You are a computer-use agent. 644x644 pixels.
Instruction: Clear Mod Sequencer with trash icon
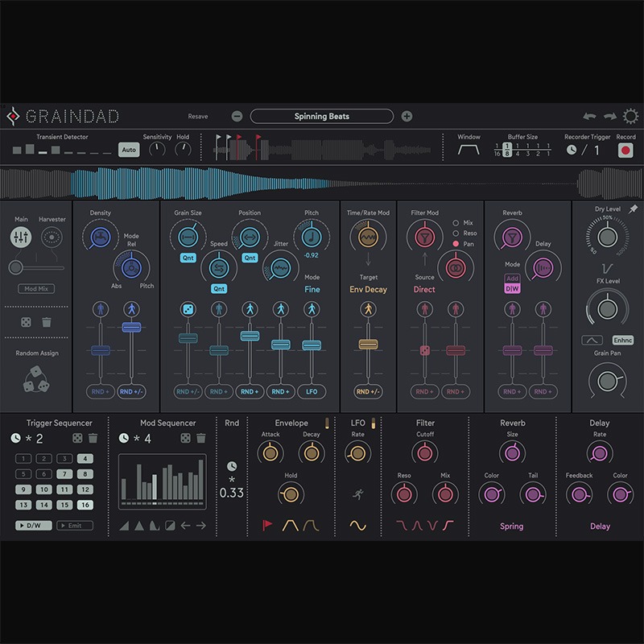[200, 438]
